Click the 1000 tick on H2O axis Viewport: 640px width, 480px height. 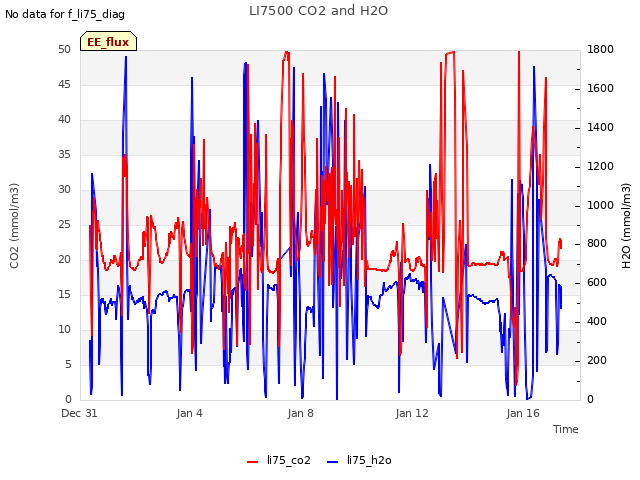click(600, 205)
